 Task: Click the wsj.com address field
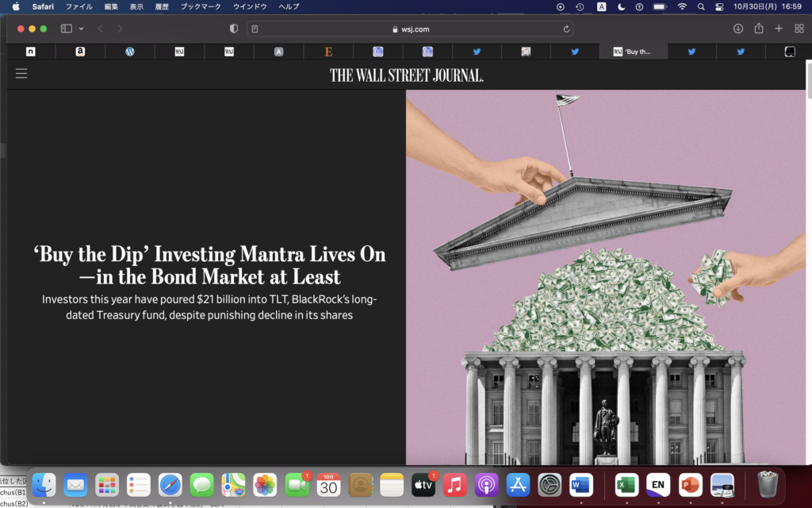[410, 29]
